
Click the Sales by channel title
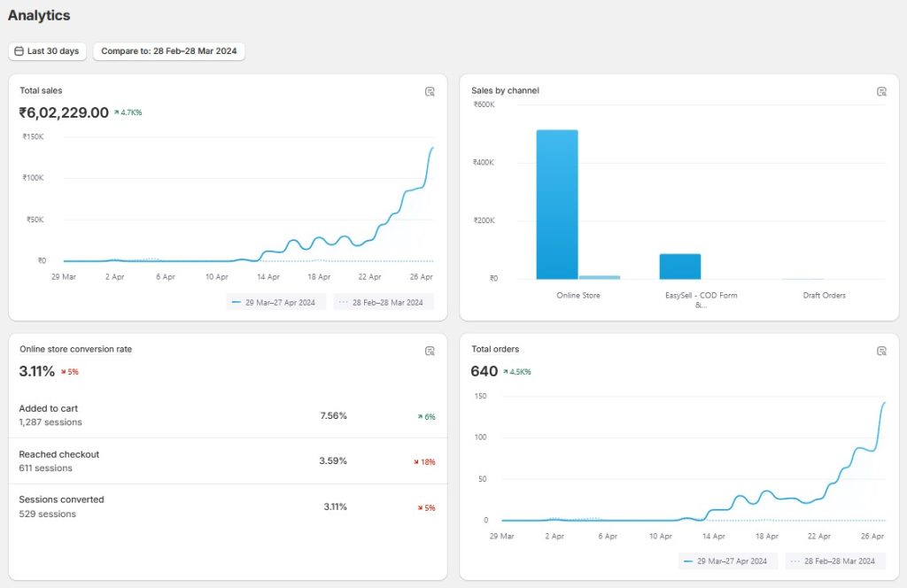505,90
